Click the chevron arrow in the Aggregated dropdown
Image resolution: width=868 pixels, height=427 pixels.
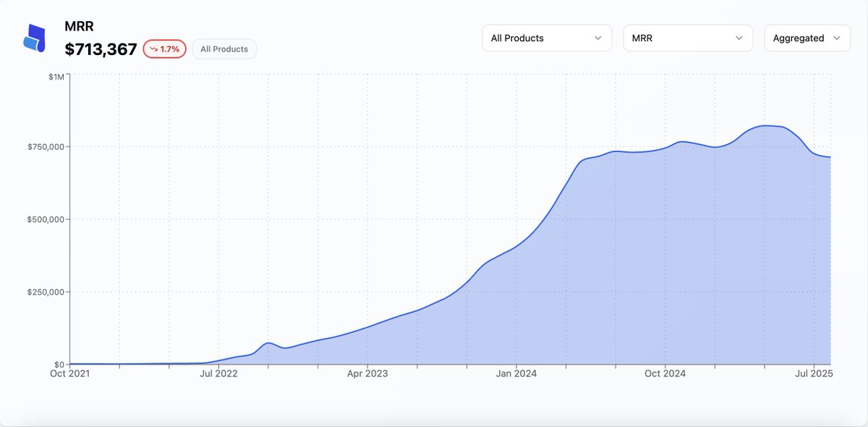click(x=837, y=38)
